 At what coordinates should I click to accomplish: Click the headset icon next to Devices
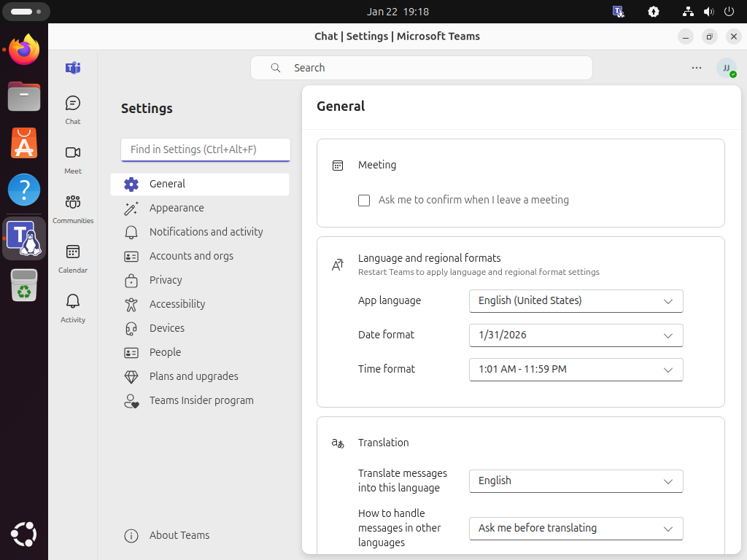[x=131, y=328]
